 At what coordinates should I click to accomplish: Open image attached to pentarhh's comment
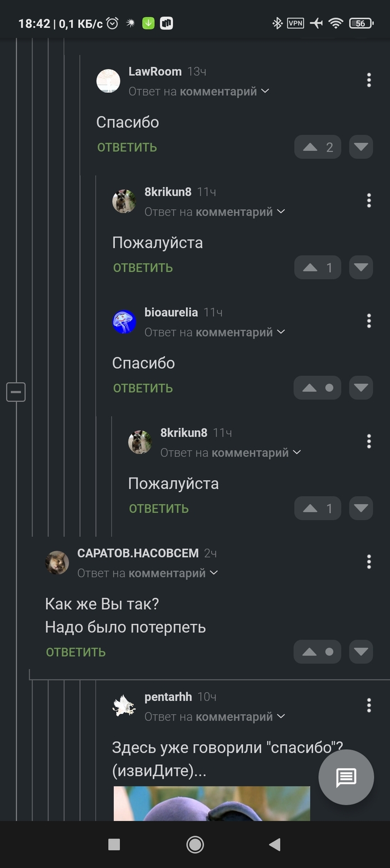pyautogui.click(x=212, y=803)
